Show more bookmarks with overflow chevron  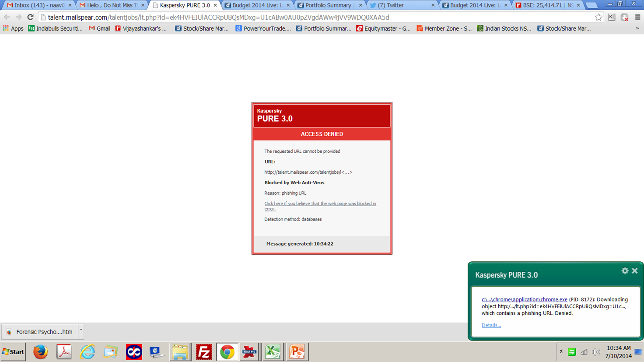pyautogui.click(x=637, y=28)
